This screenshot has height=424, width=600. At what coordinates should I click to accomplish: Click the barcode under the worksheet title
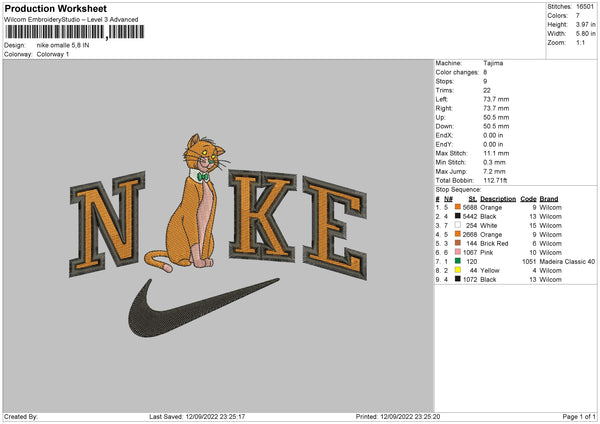pyautogui.click(x=75, y=32)
